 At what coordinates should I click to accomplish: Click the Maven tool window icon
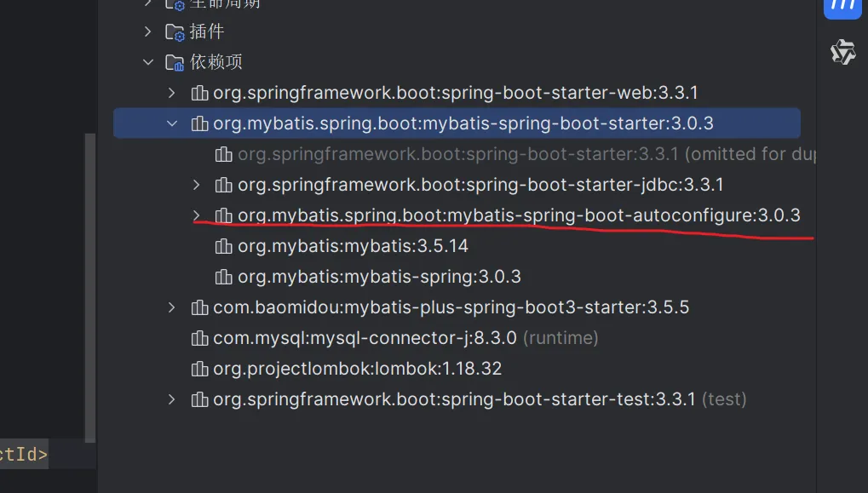point(842,8)
